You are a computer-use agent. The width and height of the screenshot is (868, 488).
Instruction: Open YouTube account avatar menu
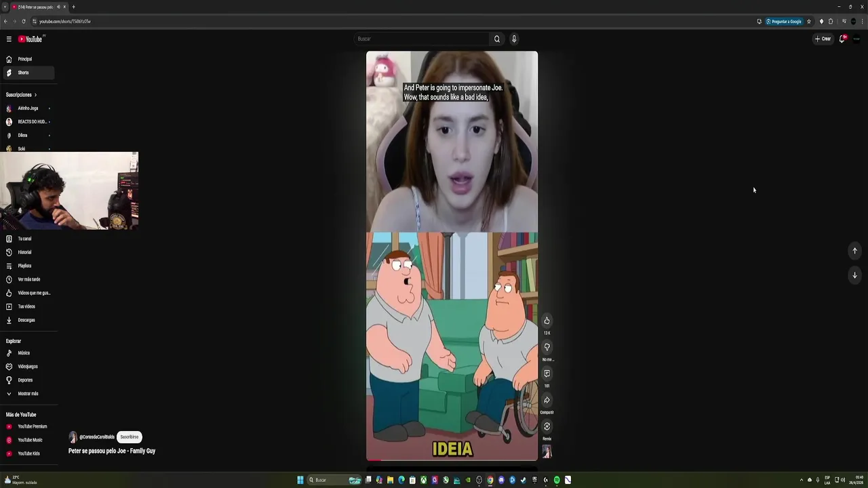[856, 39]
